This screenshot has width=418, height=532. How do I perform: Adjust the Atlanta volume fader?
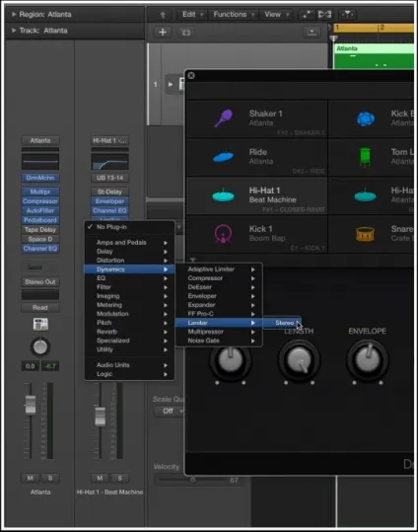point(31,405)
